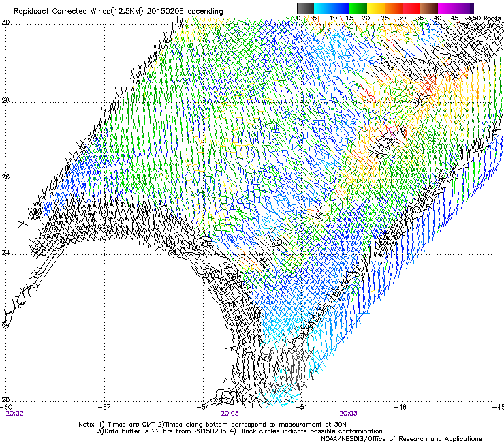The width and height of the screenshot is (504, 443).
Task: Click the NOAA/NESDIS Office of Research credit
Action: point(401,439)
